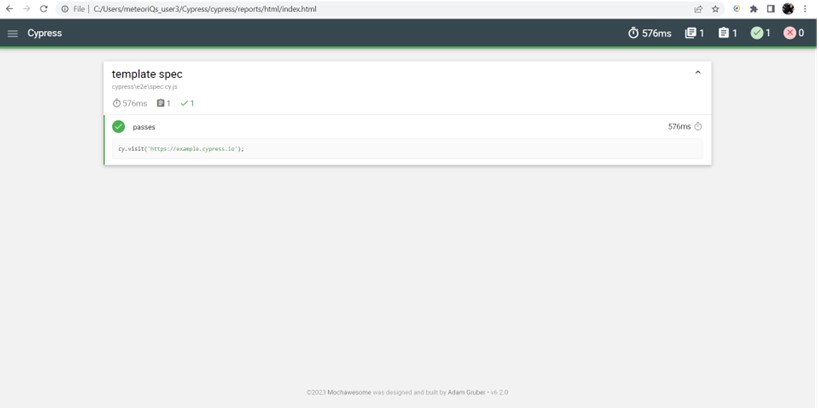Toggle the browser side panel icon
Image resolution: width=819 pixels, height=408 pixels.
click(770, 9)
